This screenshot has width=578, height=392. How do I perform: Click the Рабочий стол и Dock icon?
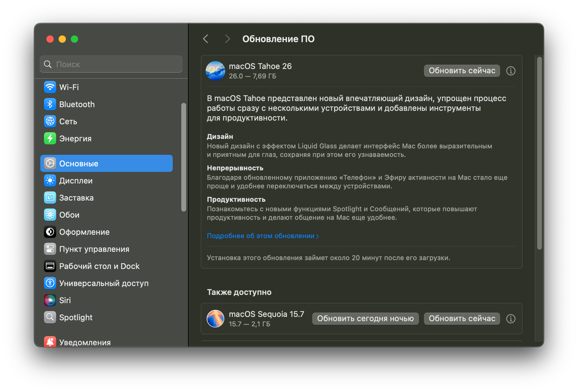click(x=50, y=266)
